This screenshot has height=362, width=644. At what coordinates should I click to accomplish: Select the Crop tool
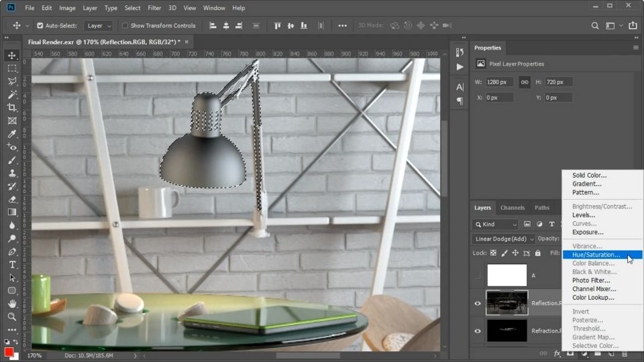pos(12,108)
